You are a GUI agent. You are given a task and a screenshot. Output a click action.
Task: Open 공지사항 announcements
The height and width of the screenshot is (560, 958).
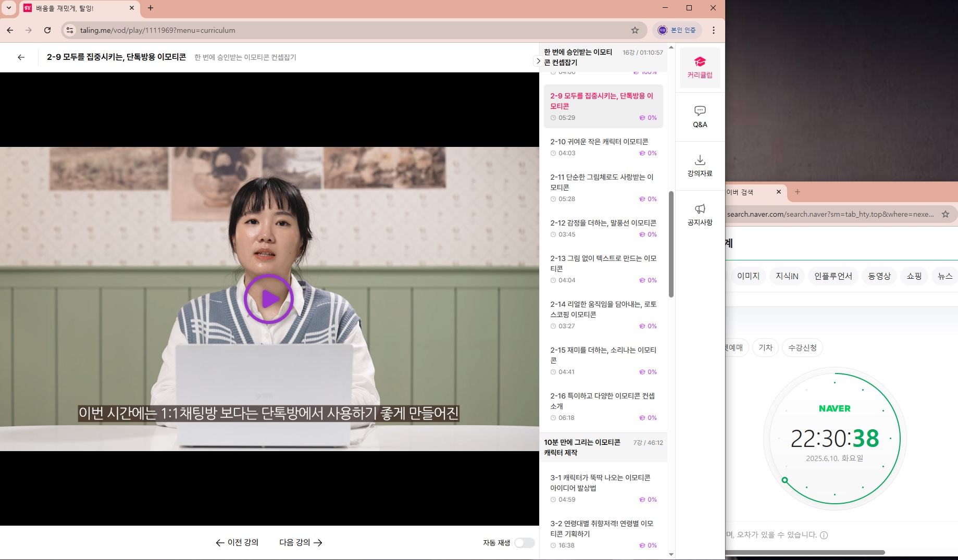[x=700, y=215]
